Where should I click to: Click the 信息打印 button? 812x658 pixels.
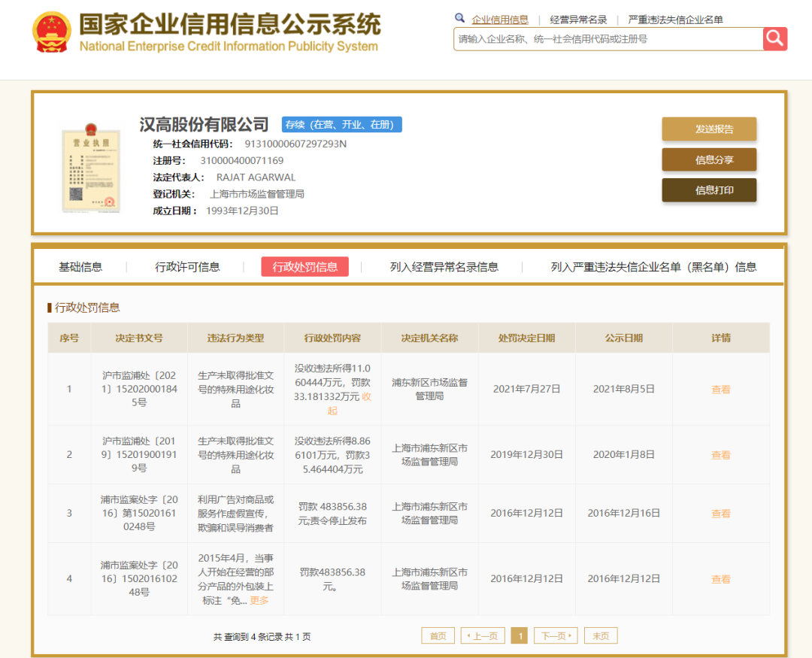pos(709,190)
